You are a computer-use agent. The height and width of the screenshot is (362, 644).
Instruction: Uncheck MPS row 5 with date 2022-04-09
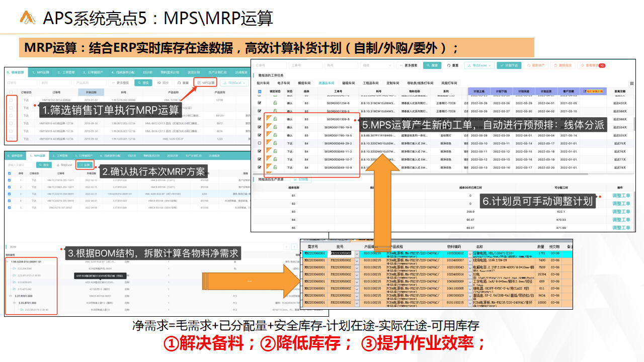[x=10, y=207]
